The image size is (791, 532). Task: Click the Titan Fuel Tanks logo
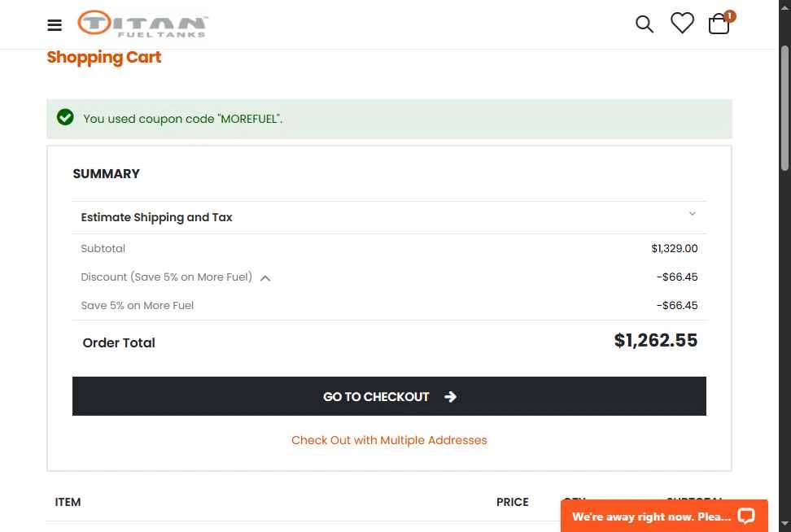pyautogui.click(x=142, y=24)
